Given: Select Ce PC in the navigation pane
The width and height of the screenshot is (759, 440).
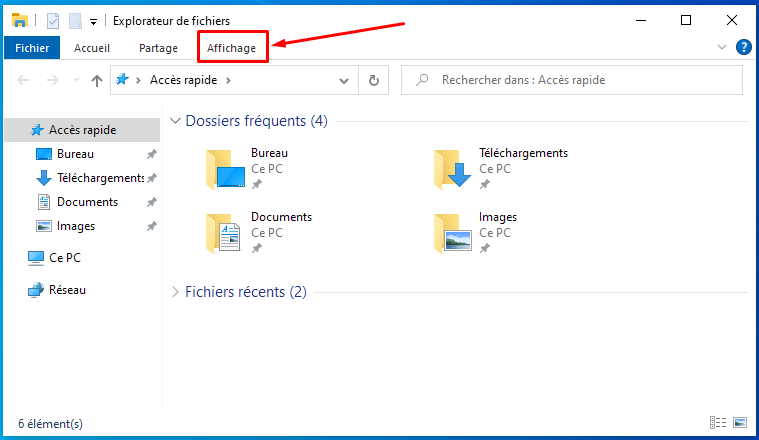Looking at the screenshot, I should [x=65, y=258].
